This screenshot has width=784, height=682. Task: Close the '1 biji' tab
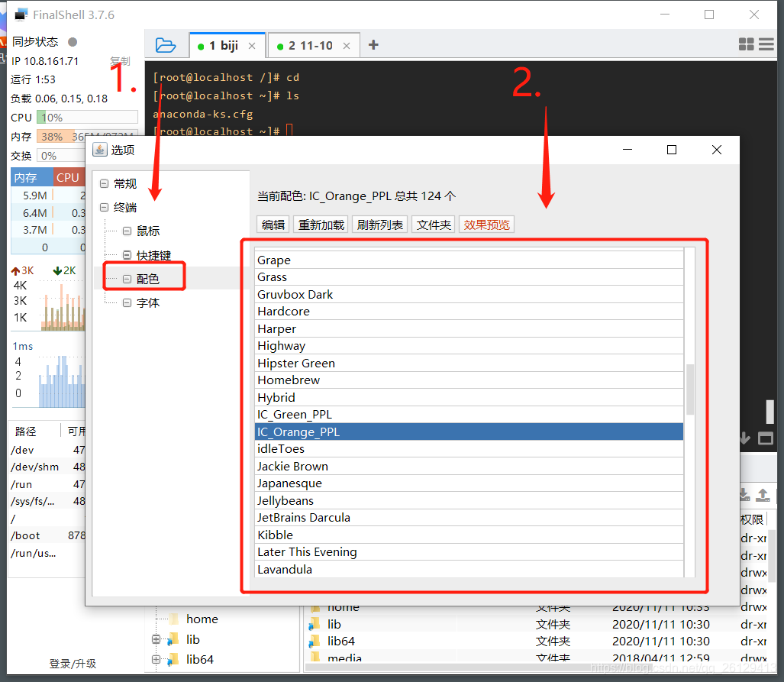coord(252,46)
